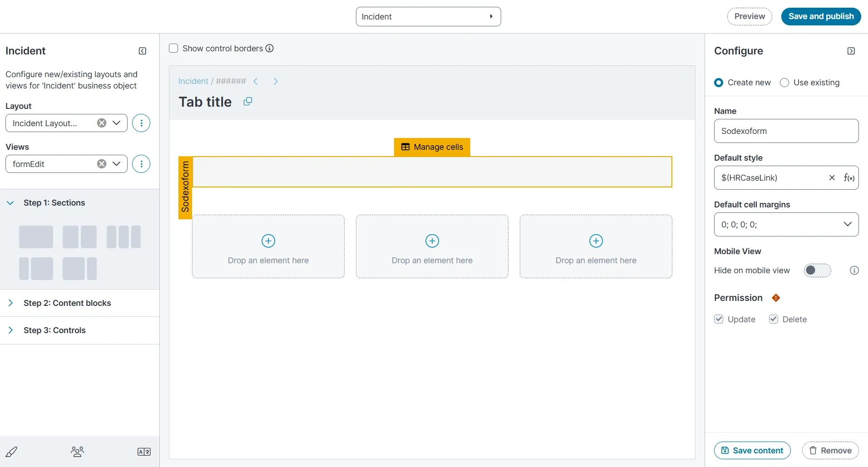Image resolution: width=868 pixels, height=467 pixels.
Task: Select the two equal columns section layout
Action: click(79, 237)
